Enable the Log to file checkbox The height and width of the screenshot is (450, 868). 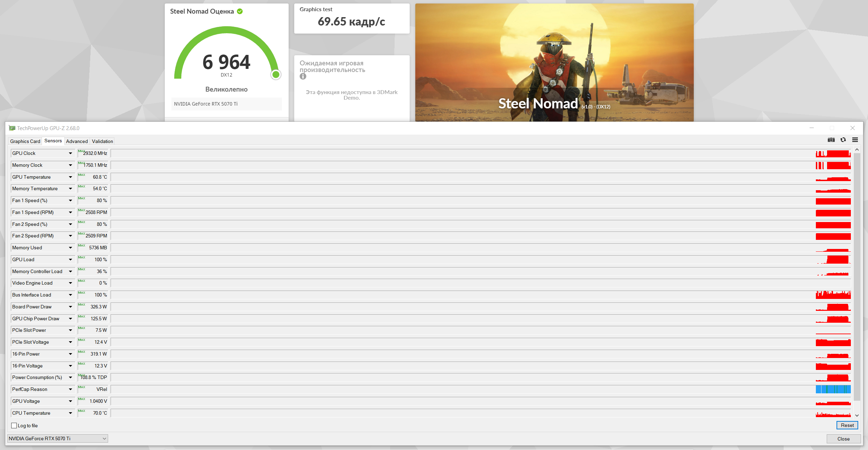point(14,426)
